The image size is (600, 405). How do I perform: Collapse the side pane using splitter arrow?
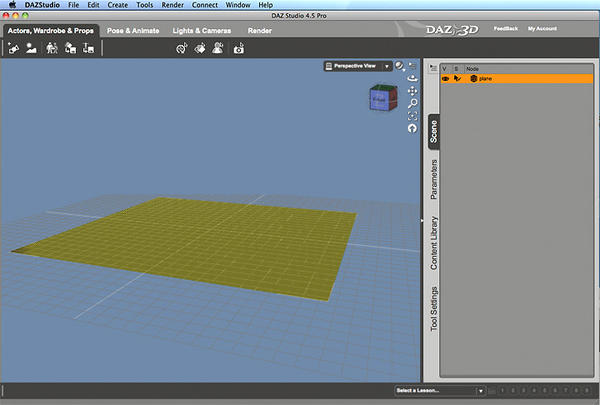(x=422, y=220)
